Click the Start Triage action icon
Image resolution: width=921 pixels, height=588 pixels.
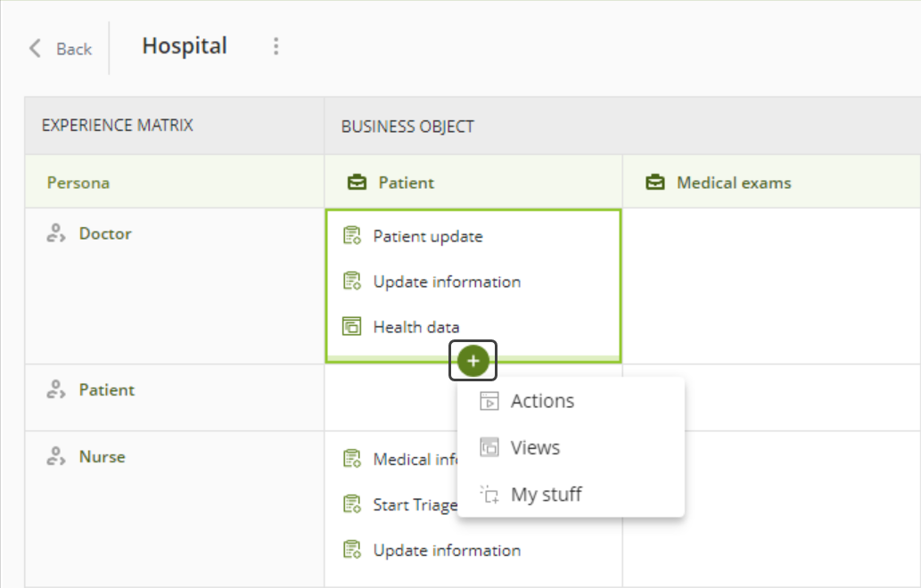[x=352, y=505]
